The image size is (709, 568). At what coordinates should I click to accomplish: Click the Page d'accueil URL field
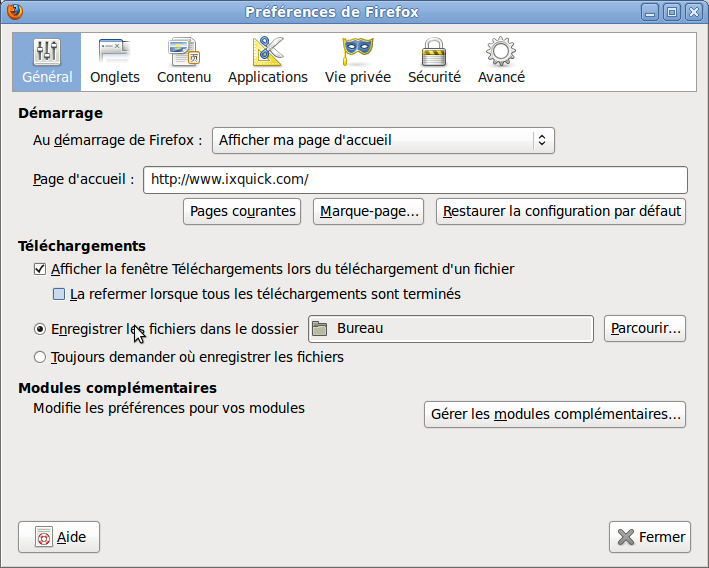tap(415, 180)
